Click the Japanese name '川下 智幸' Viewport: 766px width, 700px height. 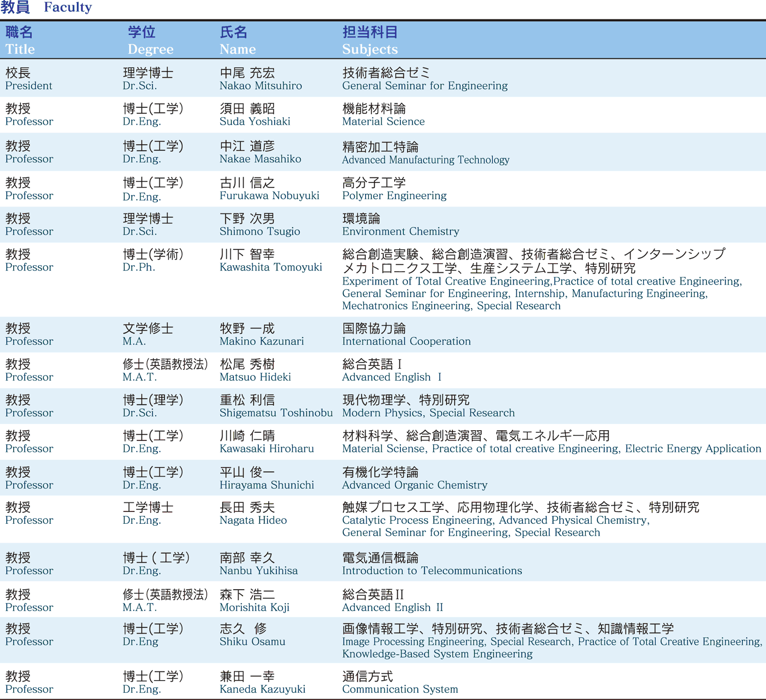click(x=247, y=254)
